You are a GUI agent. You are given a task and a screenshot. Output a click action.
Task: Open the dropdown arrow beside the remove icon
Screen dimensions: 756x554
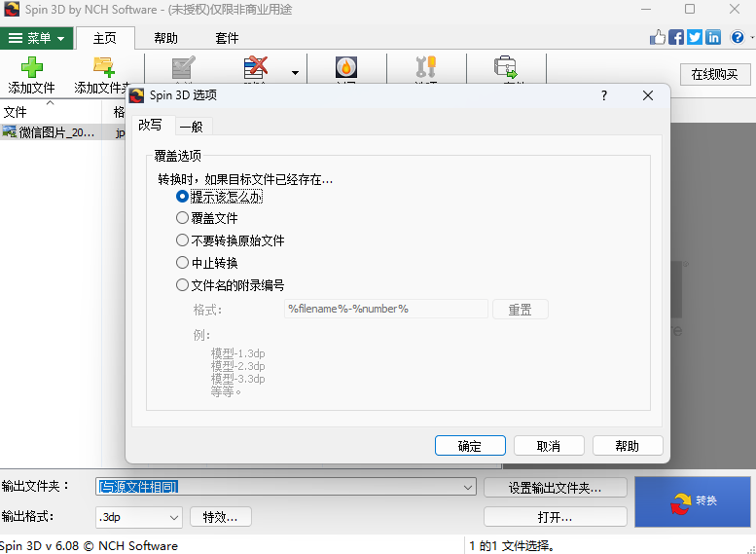(295, 73)
